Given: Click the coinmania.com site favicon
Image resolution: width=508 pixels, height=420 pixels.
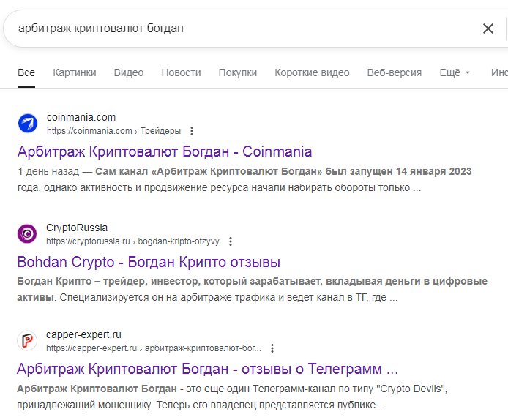Looking at the screenshot, I should tap(27, 124).
